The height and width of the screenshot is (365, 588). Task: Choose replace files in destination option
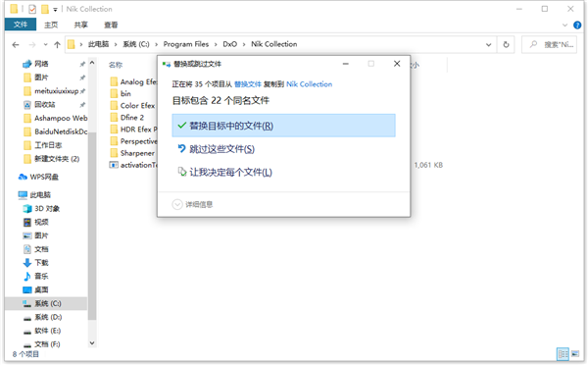pyautogui.click(x=283, y=126)
